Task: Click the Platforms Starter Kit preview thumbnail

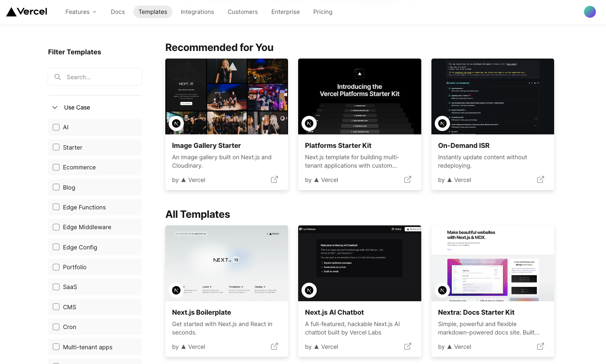Action: (360, 96)
